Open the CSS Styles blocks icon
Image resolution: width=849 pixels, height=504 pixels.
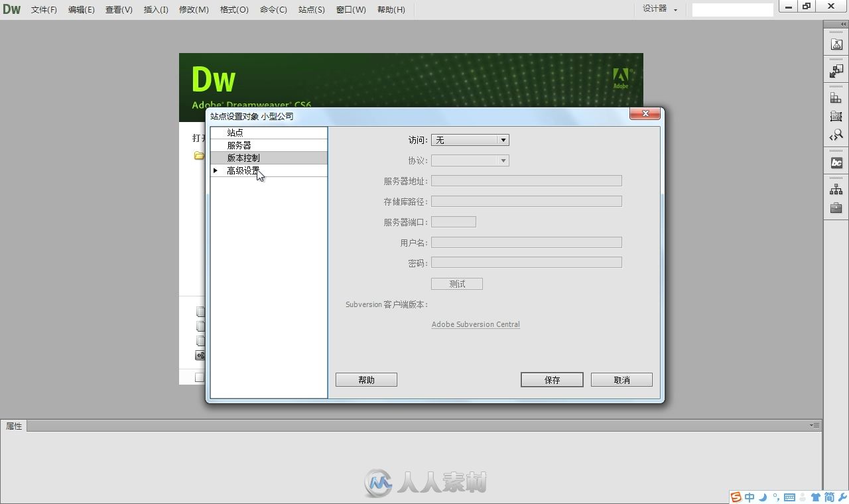tap(836, 97)
